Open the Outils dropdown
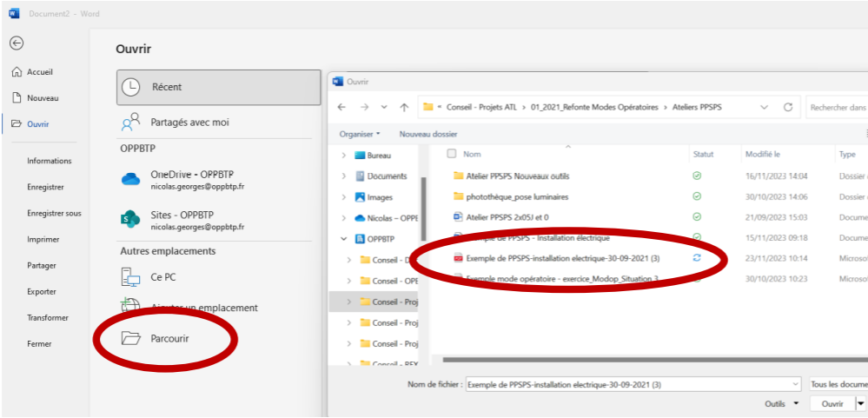 point(781,403)
